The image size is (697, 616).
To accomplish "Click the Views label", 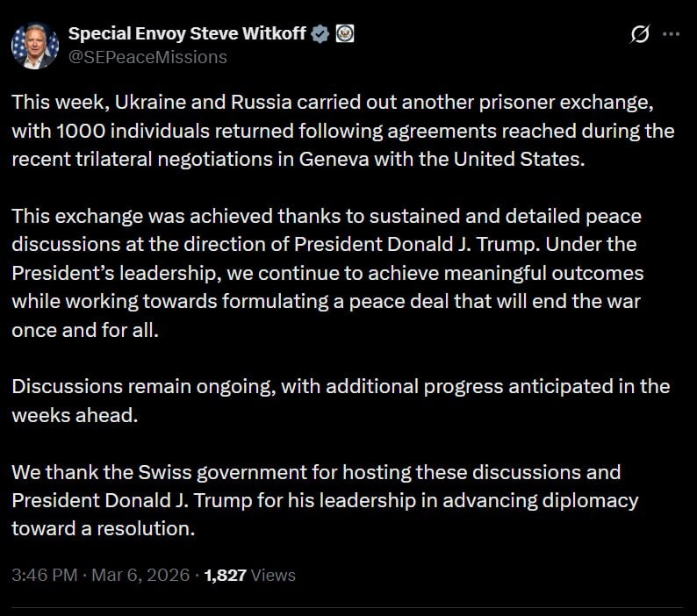I will [273, 576].
